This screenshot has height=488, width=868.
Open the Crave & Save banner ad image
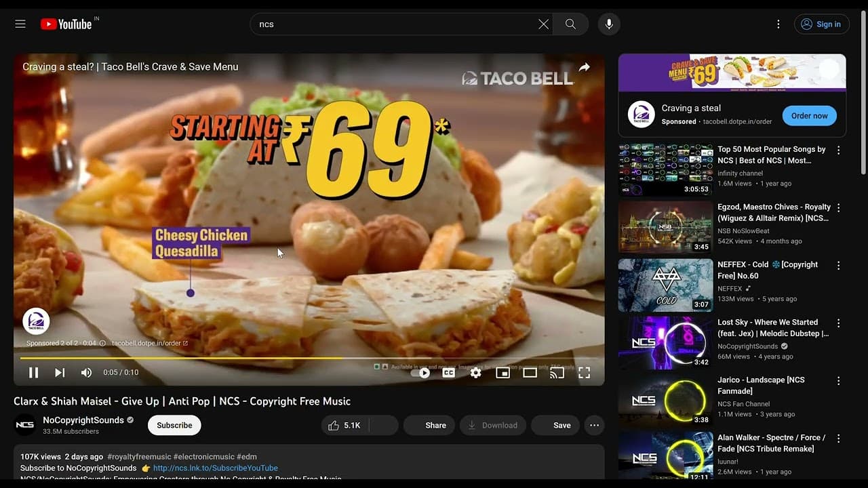732,73
